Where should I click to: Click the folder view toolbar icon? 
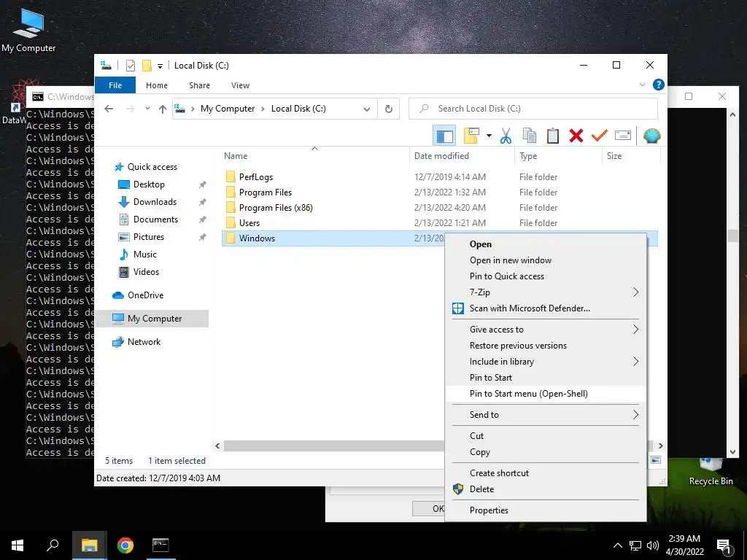click(471, 136)
